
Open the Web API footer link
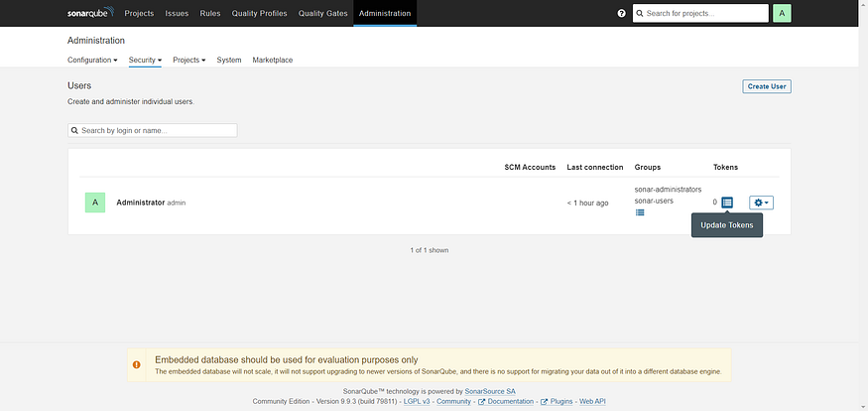click(x=593, y=402)
